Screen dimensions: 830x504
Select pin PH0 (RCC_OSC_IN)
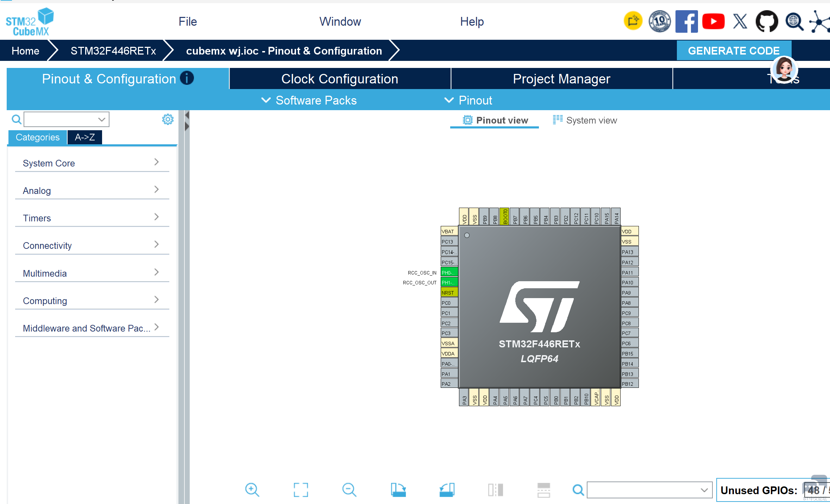tap(449, 272)
